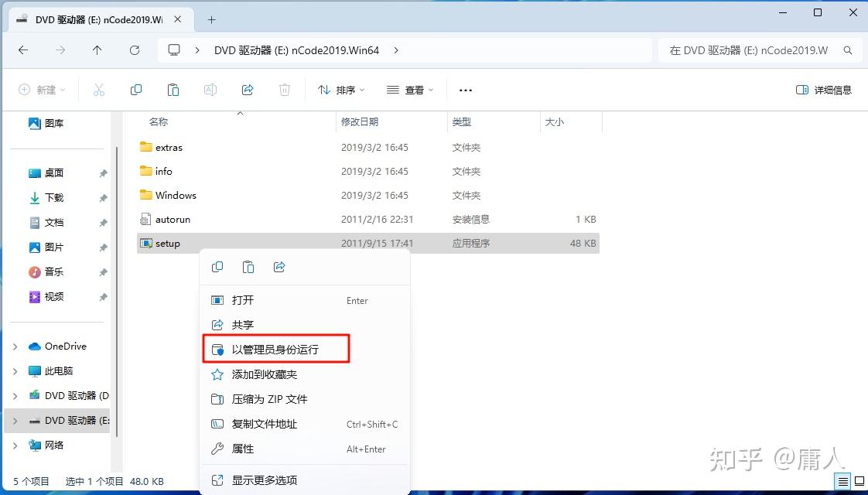The width and height of the screenshot is (868, 495).
Task: Click the Share icon on the toolbar
Action: (247, 90)
